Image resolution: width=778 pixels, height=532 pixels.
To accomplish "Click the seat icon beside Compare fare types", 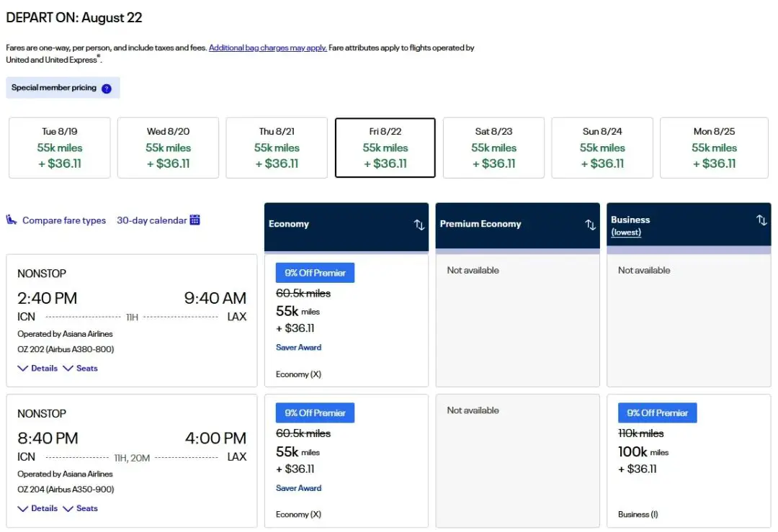I will [12, 220].
